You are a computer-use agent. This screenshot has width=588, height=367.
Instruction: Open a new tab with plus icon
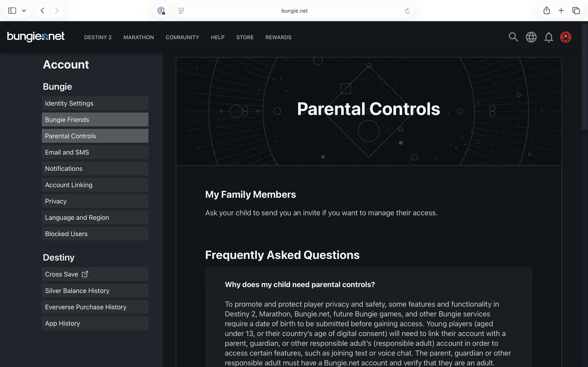pos(561,10)
